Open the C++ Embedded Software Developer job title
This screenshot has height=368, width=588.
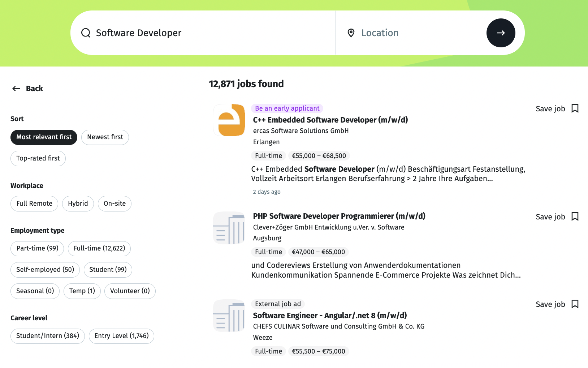(330, 120)
